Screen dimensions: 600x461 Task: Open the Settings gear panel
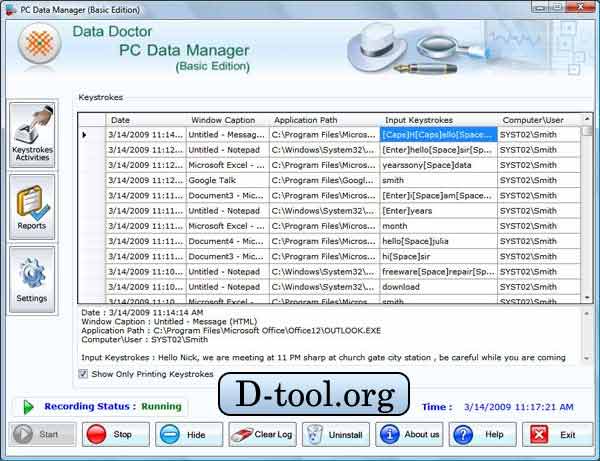point(32,280)
